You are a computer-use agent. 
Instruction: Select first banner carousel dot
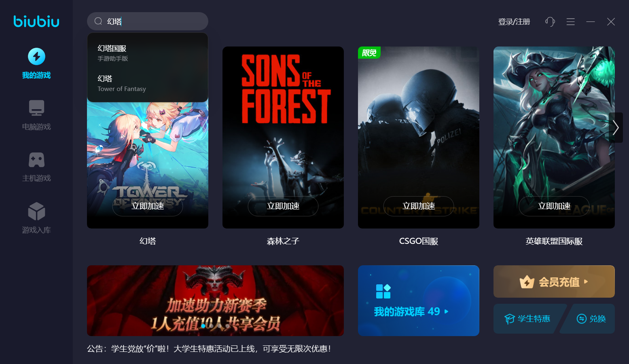(x=203, y=326)
